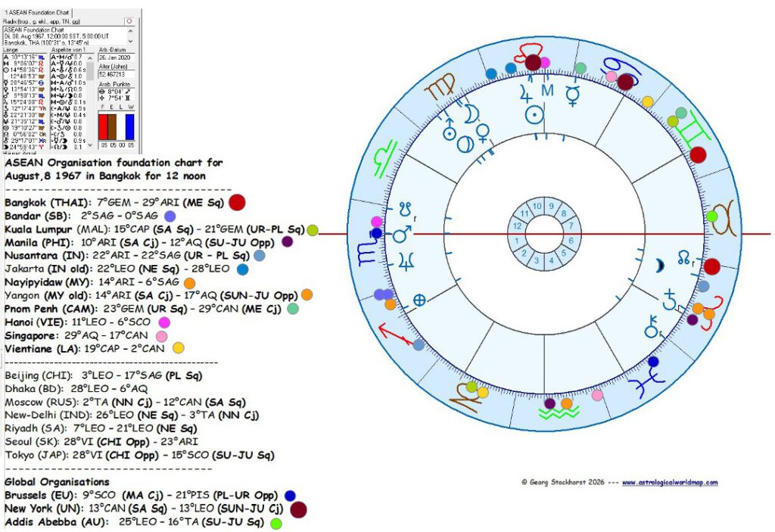Click the Alter (Jahre) field showing 52.467213

116,74
